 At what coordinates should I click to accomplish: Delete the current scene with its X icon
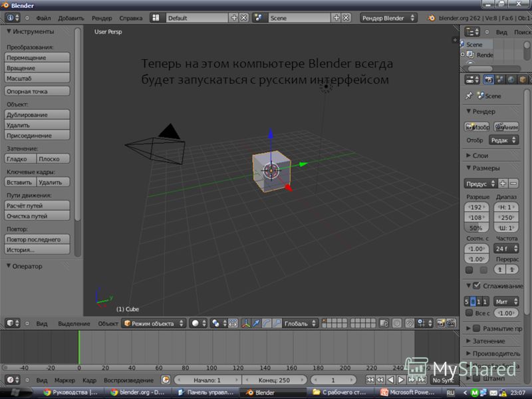[346, 18]
